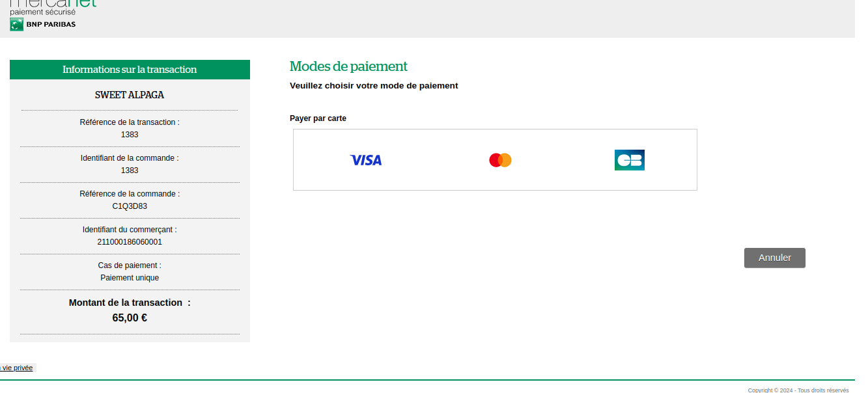Open the vie privée link
The width and height of the screenshot is (868, 393).
(17, 368)
